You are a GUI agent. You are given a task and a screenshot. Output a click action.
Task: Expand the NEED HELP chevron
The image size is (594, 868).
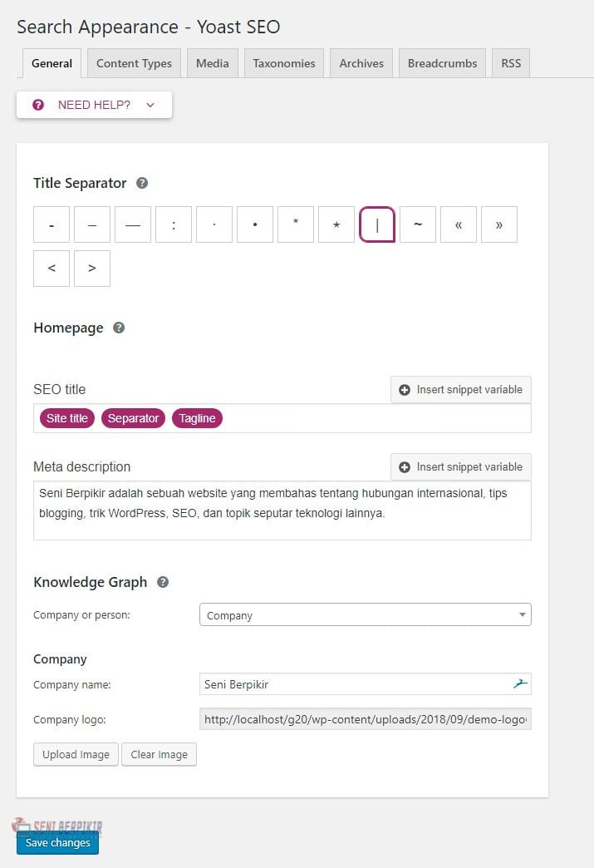point(150,105)
